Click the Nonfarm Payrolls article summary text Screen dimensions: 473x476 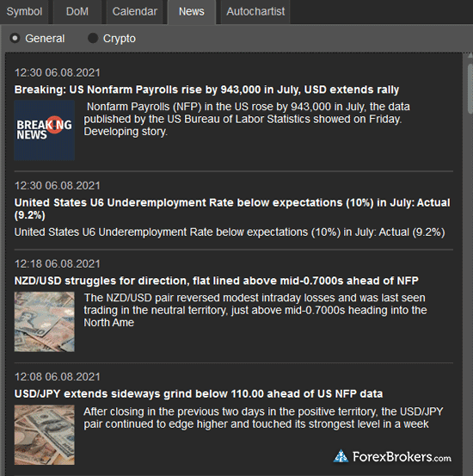tap(247, 119)
